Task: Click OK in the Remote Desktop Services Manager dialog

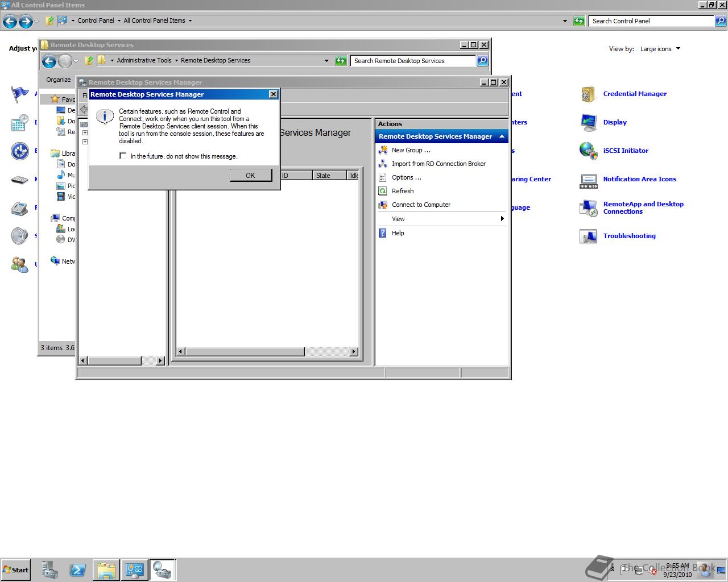Action: click(x=250, y=176)
